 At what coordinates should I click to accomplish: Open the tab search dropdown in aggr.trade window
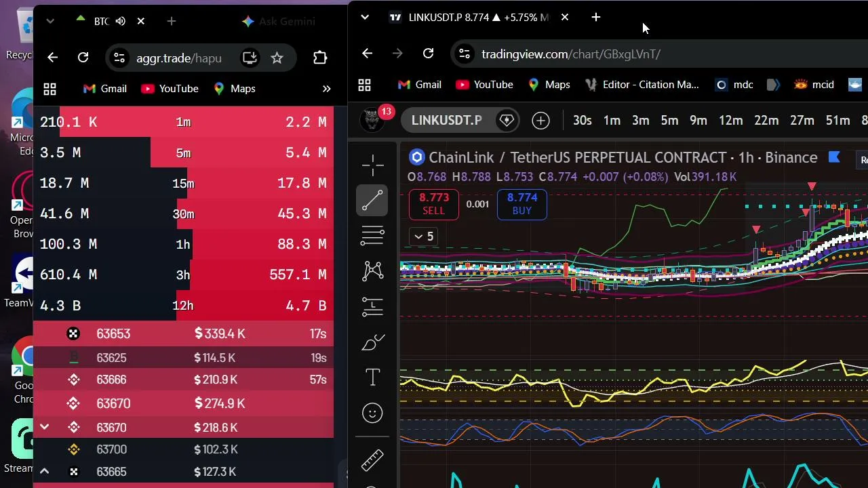[50, 21]
